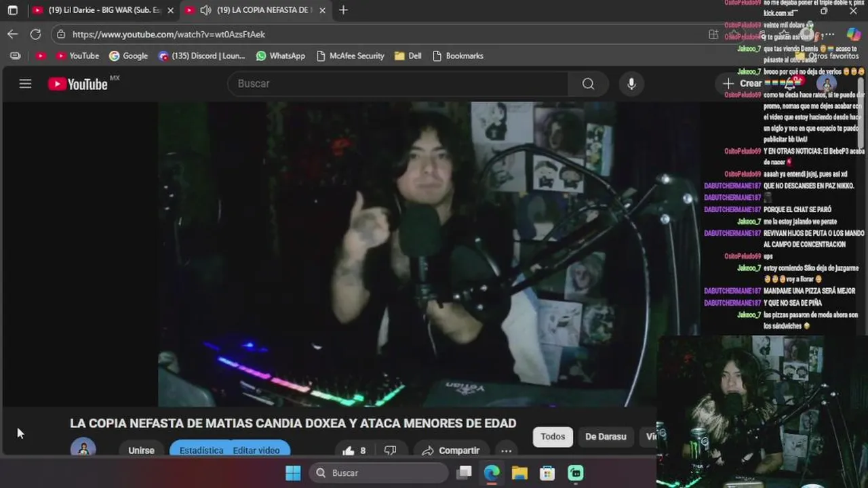868x488 pixels.
Task: Reload the current page
Action: click(35, 34)
